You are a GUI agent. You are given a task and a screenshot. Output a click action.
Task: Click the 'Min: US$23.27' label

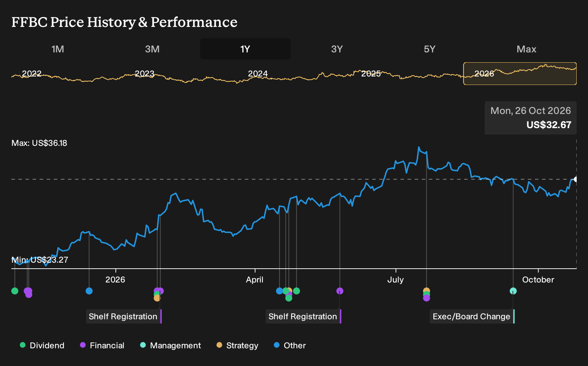tap(40, 260)
